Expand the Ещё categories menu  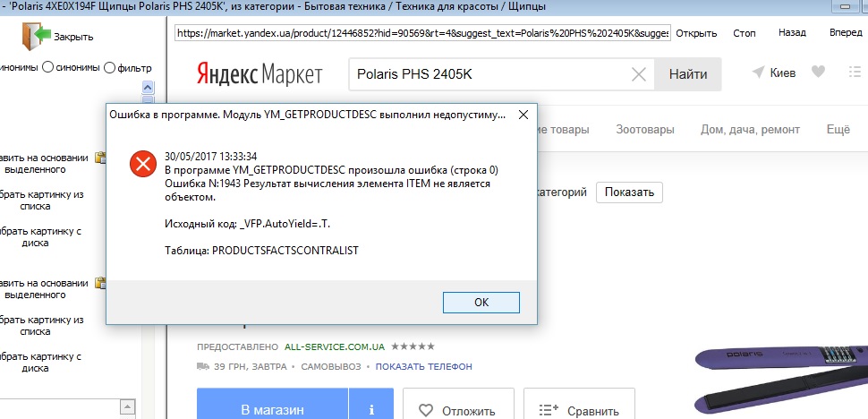point(838,130)
